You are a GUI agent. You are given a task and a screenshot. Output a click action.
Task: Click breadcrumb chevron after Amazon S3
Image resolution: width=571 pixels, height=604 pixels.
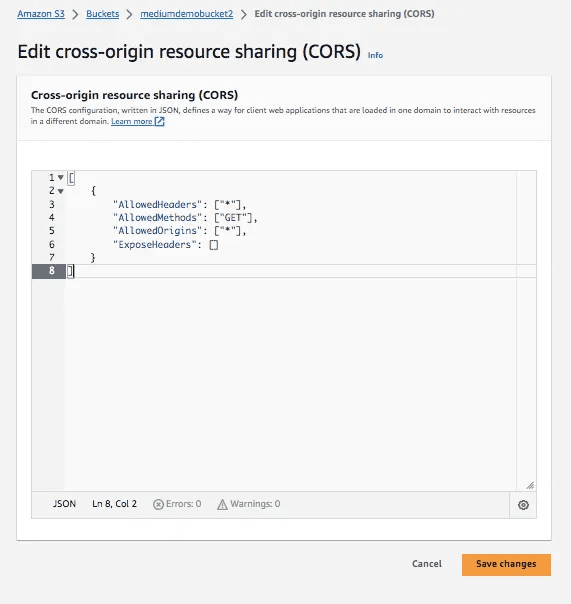[76, 14]
